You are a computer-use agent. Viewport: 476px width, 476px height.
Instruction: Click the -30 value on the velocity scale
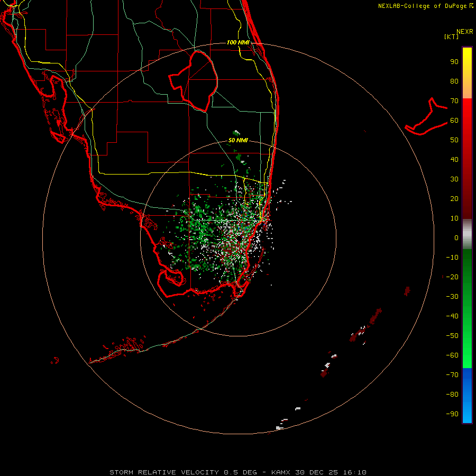click(x=452, y=297)
